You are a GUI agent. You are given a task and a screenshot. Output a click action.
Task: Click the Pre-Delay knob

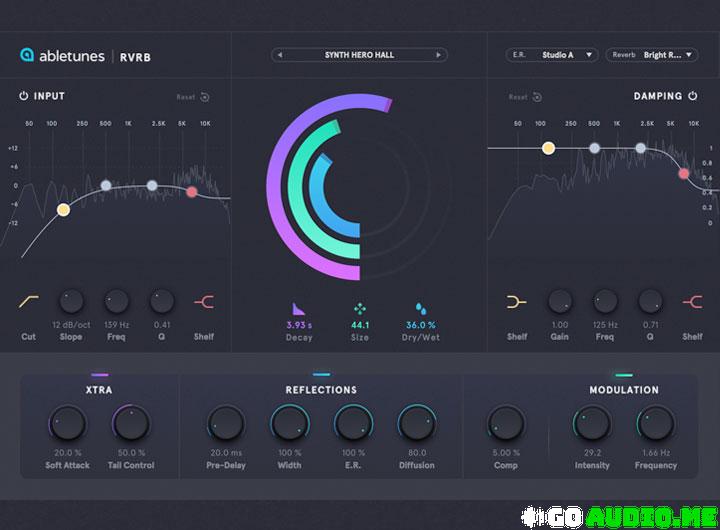point(226,423)
